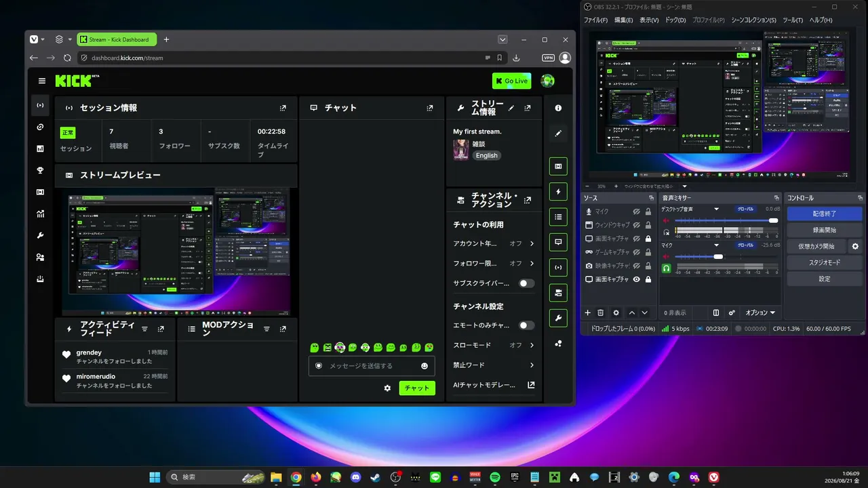Pop out the アクティビティフィード panel
The height and width of the screenshot is (488, 868).
pos(161,329)
